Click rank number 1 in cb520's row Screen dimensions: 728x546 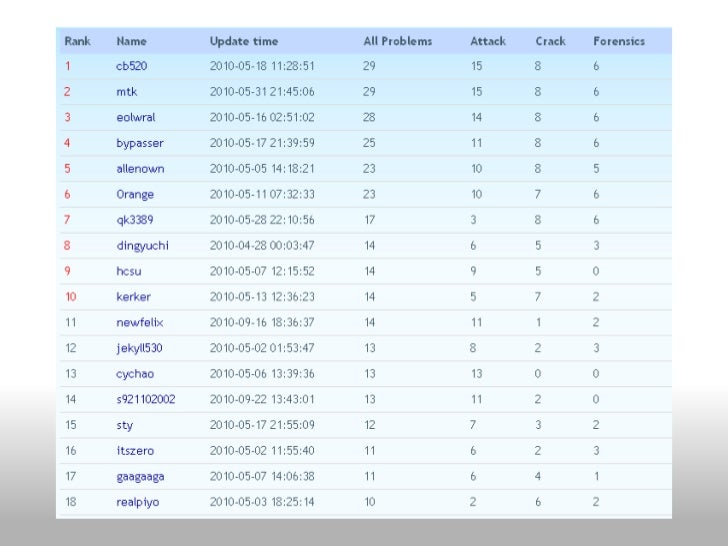click(68, 66)
